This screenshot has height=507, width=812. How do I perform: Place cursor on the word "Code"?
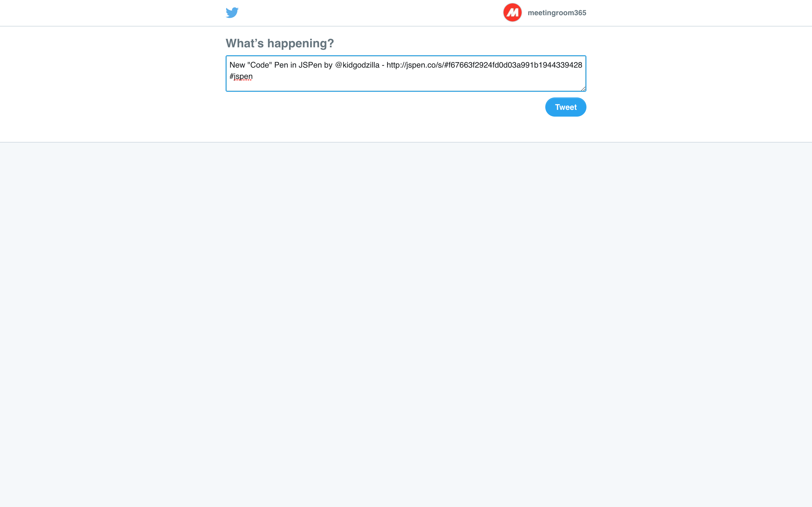(259, 65)
